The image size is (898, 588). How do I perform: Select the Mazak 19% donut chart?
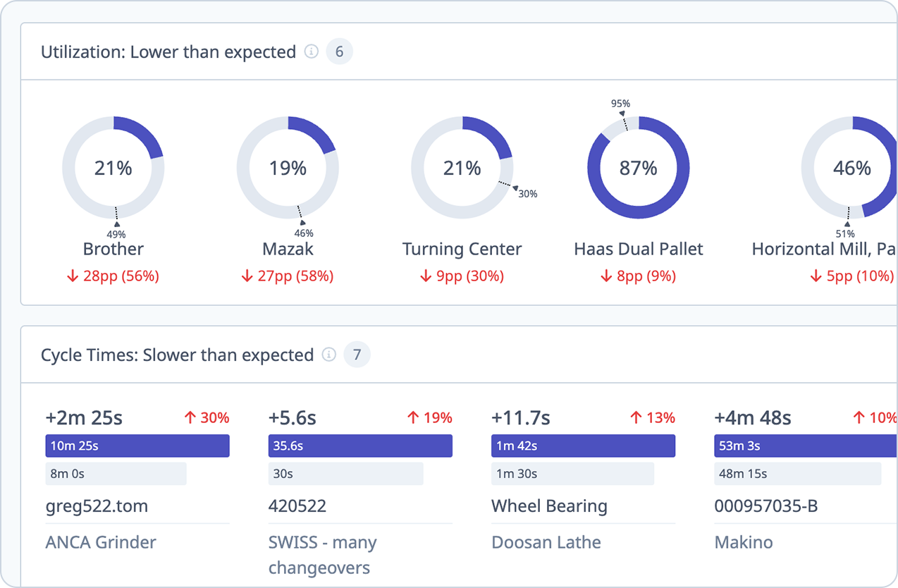point(288,167)
